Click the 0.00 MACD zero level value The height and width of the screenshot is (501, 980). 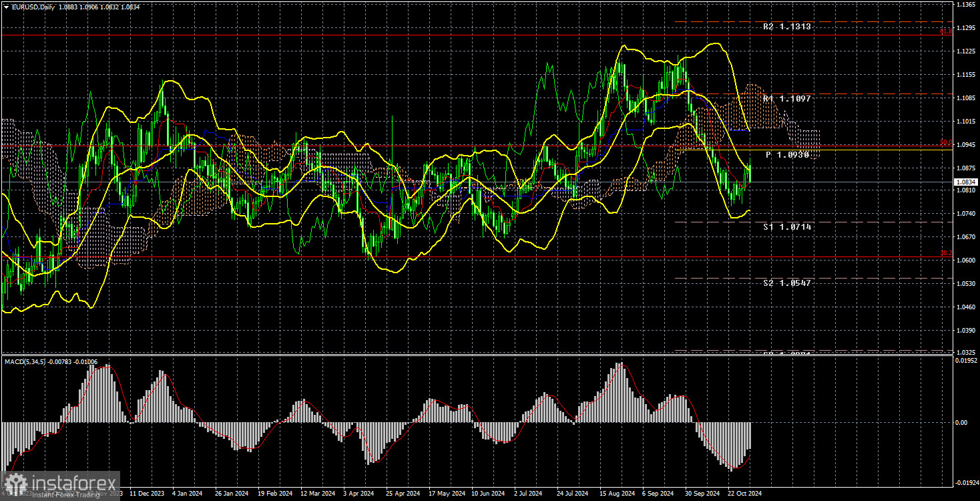coord(961,422)
